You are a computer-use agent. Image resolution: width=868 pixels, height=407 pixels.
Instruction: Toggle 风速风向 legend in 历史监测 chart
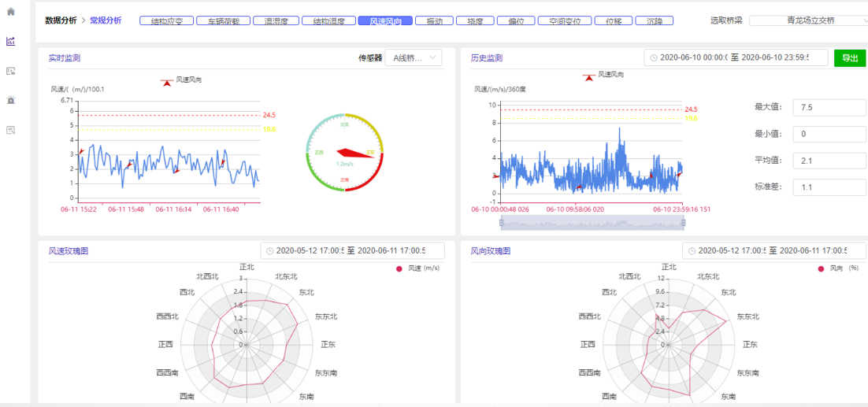point(603,75)
